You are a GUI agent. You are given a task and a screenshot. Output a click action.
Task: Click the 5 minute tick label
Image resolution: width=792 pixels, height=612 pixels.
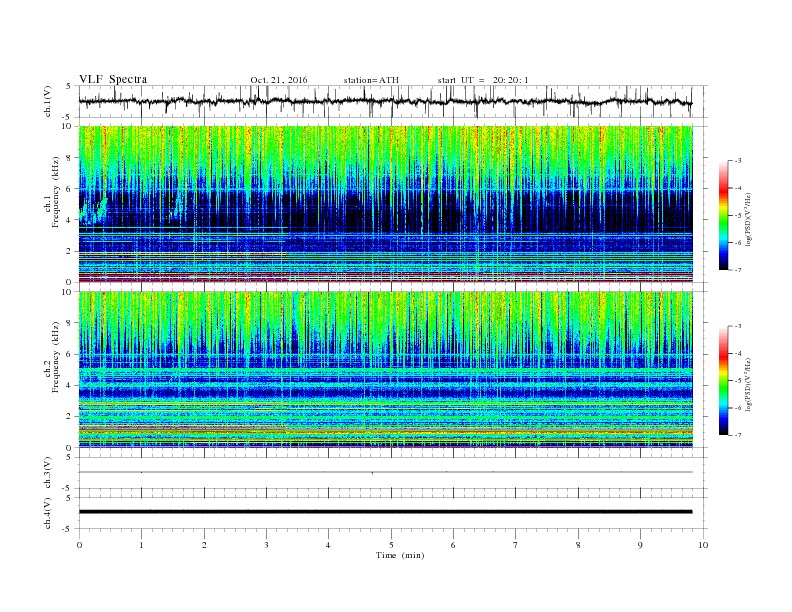pyautogui.click(x=391, y=545)
